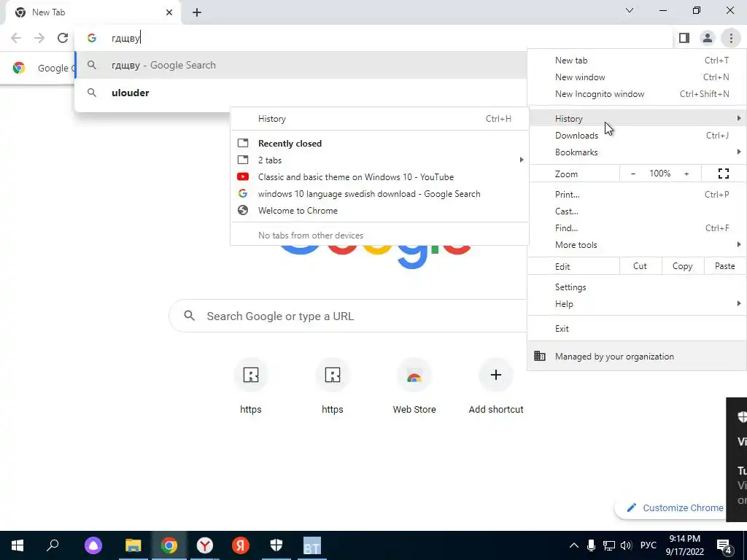Select New tab from Chrome menu
The image size is (747, 560).
(x=637, y=61)
